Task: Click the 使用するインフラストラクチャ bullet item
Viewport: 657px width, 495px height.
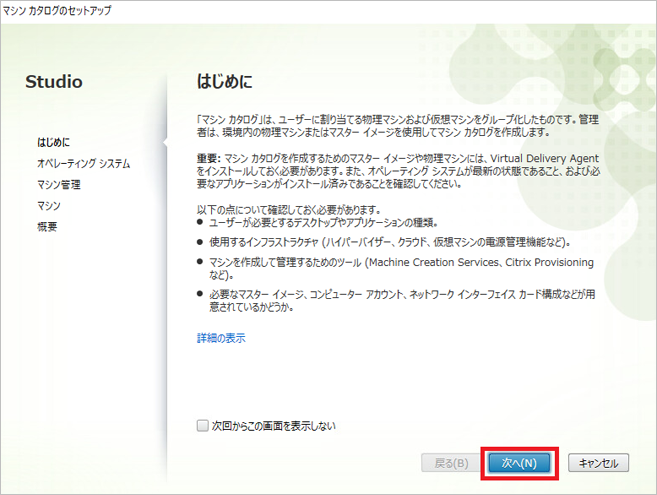Action: (375, 241)
